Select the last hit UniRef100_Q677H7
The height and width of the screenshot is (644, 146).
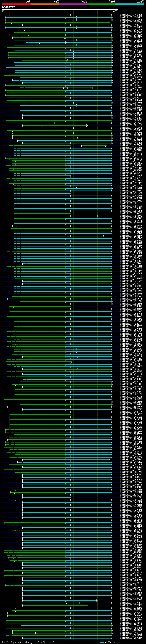131,638
